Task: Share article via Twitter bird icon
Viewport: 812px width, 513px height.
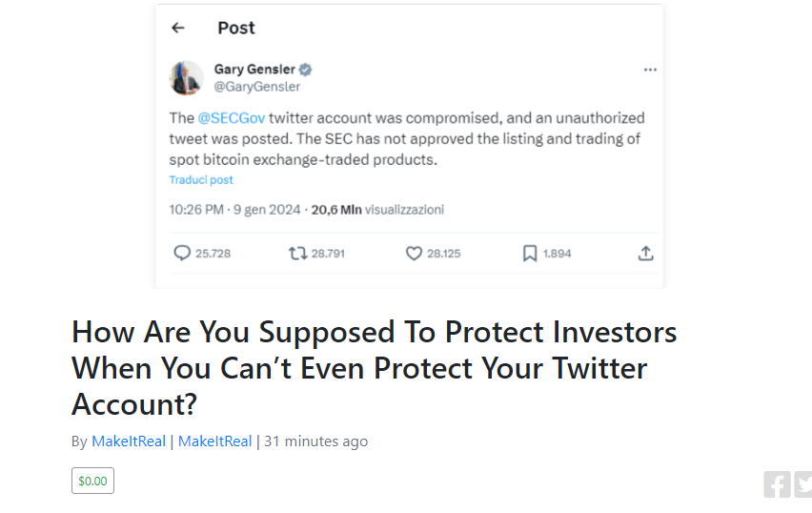Action: click(803, 484)
